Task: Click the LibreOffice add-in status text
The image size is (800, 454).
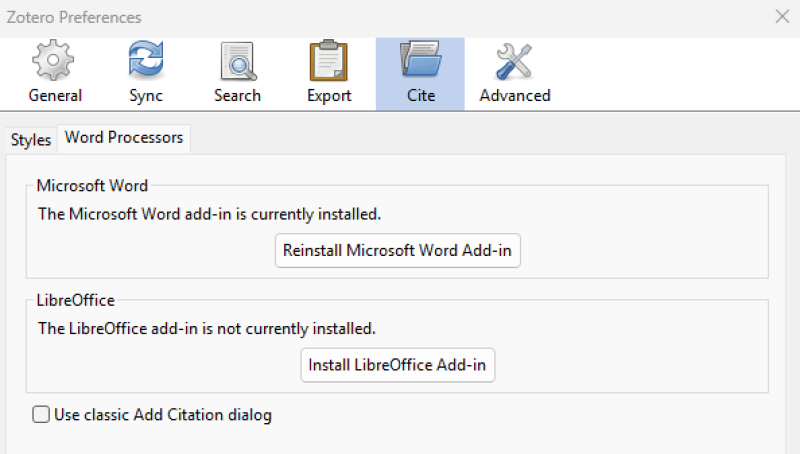Action: coord(207,328)
